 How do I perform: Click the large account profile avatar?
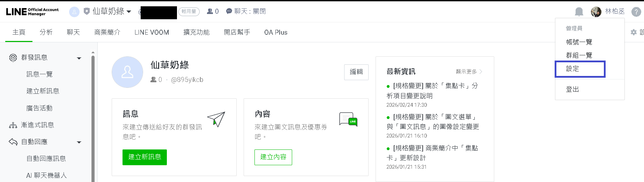[127, 72]
